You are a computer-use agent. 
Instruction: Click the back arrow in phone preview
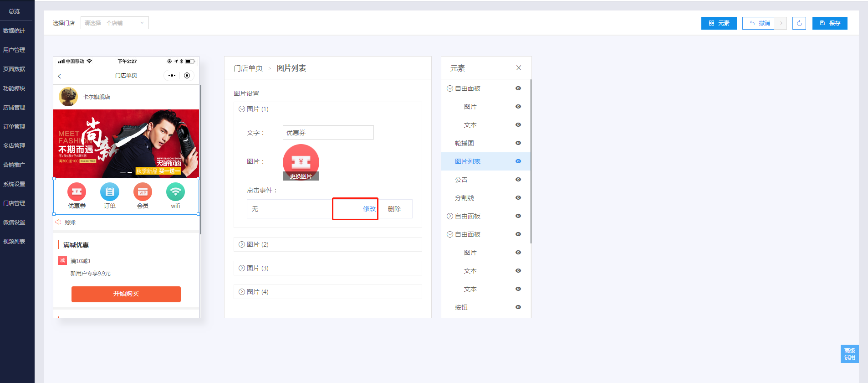[60, 76]
